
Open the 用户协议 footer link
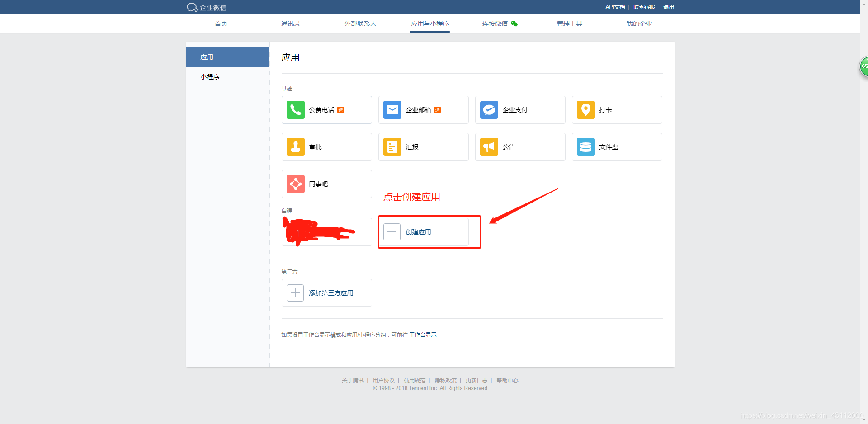[383, 381]
